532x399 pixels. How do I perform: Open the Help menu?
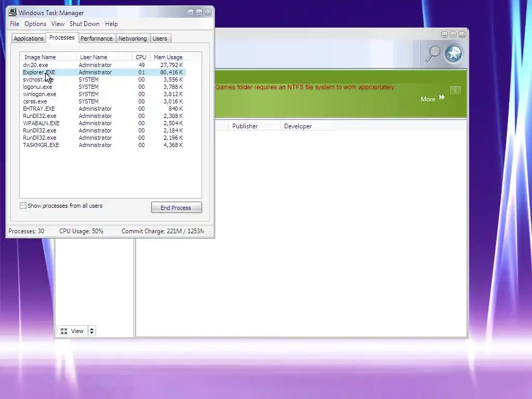pyautogui.click(x=111, y=24)
